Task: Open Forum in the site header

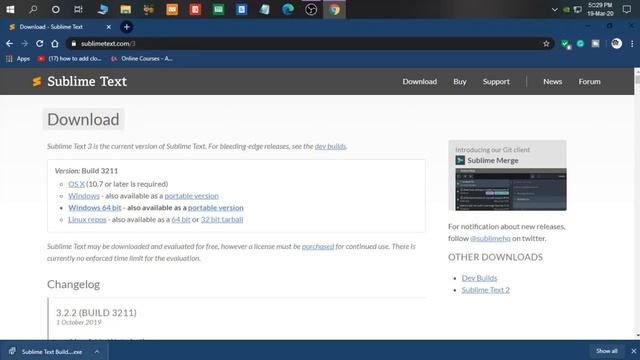Action: 589,82
